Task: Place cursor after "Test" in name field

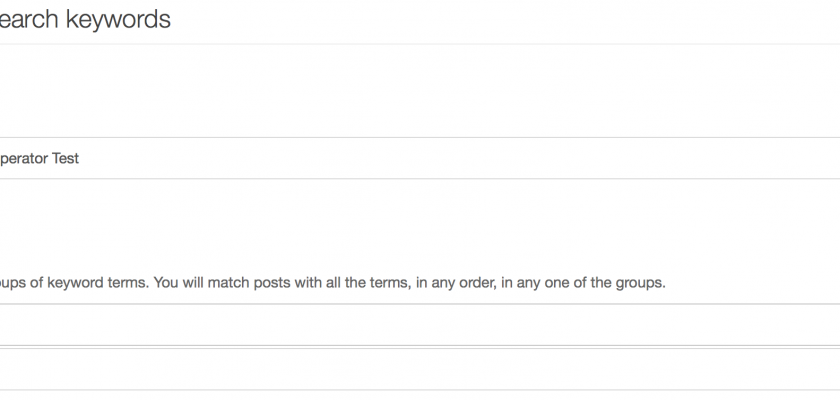Action: (x=81, y=158)
